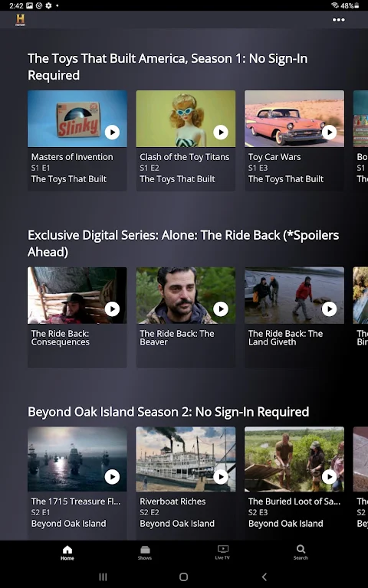
Task: Play The Buried Loot episode
Action: (x=329, y=477)
